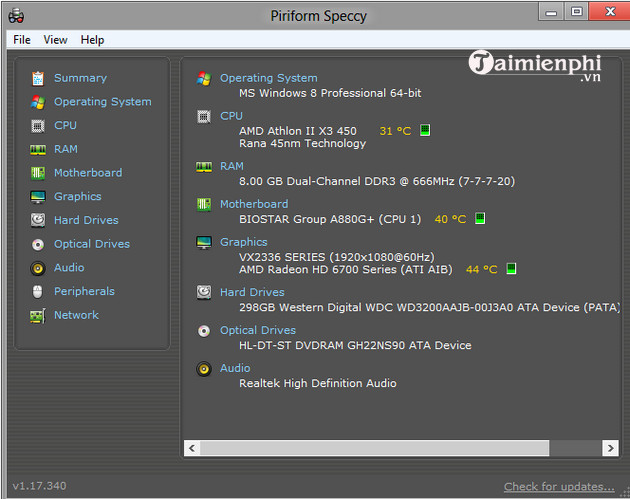The height and width of the screenshot is (499, 630).
Task: Click the CPU chip icon in summary panel
Action: coord(204,117)
